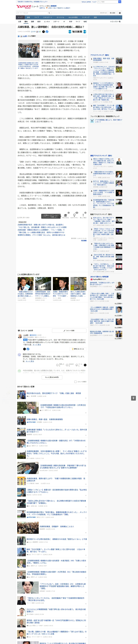Click the scroll-to-top arrow button

(133, 398)
